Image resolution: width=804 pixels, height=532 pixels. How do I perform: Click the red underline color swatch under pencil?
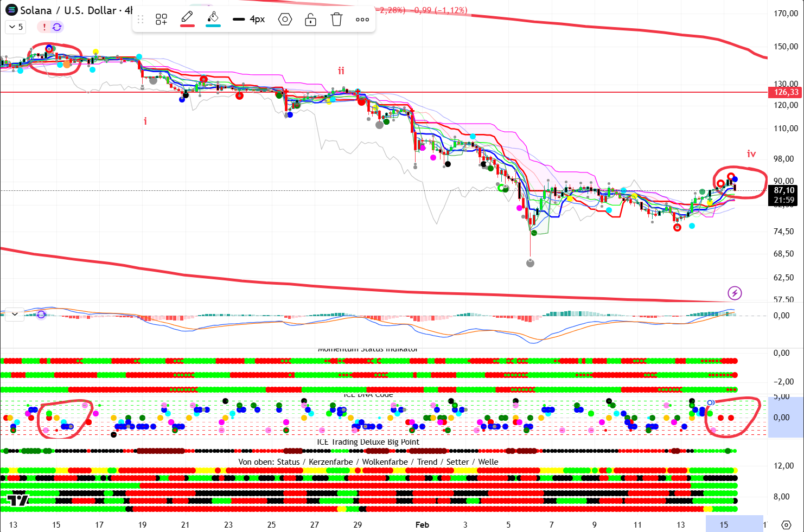(x=187, y=25)
